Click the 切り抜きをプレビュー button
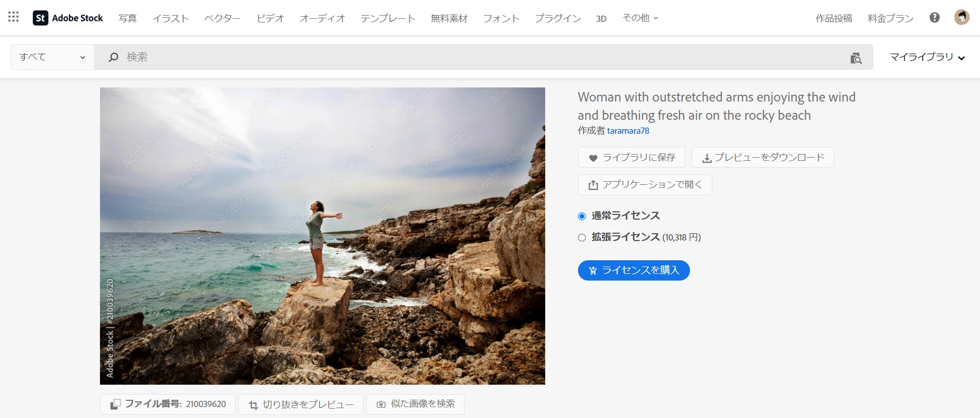 [301, 404]
